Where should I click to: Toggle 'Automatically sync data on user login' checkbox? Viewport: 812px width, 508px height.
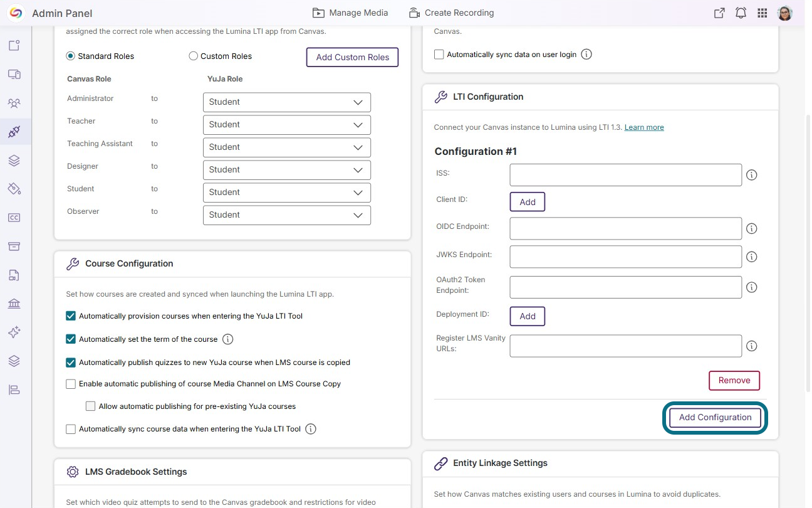[x=439, y=55]
